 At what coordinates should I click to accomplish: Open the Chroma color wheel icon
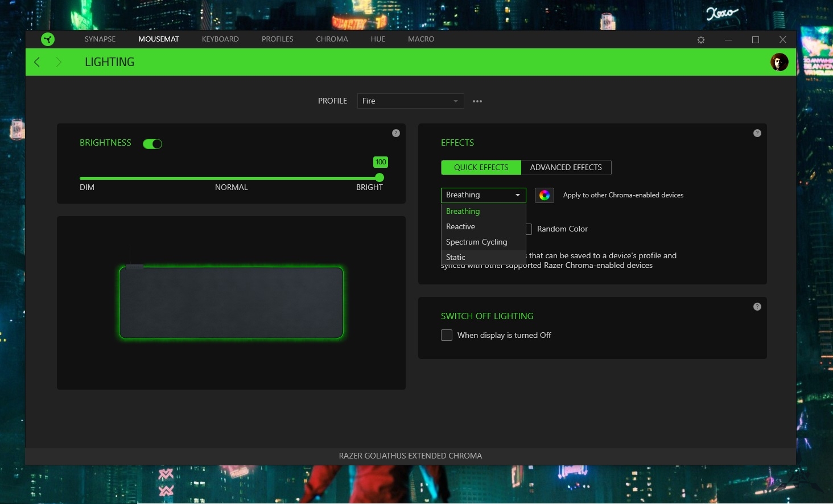[x=544, y=195]
